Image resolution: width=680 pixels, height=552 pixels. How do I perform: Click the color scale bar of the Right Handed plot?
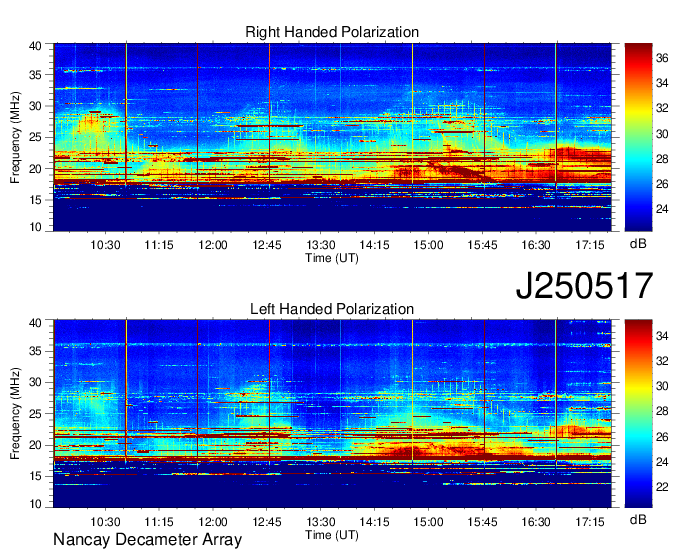click(638, 137)
